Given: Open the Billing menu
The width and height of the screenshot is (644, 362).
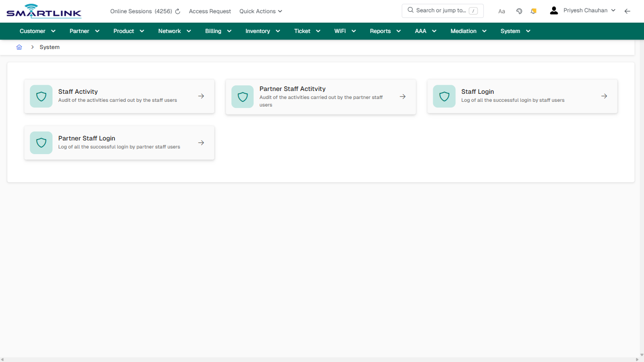Looking at the screenshot, I should click(x=218, y=31).
